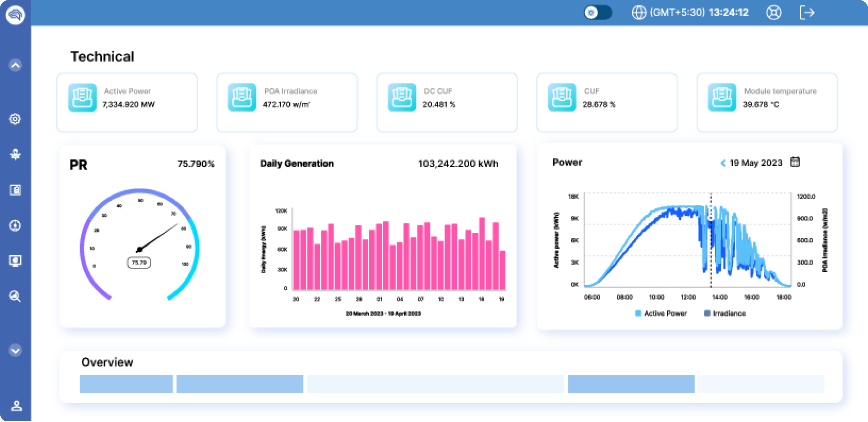Open the Module temperature card
The width and height of the screenshot is (868, 422).
[767, 102]
